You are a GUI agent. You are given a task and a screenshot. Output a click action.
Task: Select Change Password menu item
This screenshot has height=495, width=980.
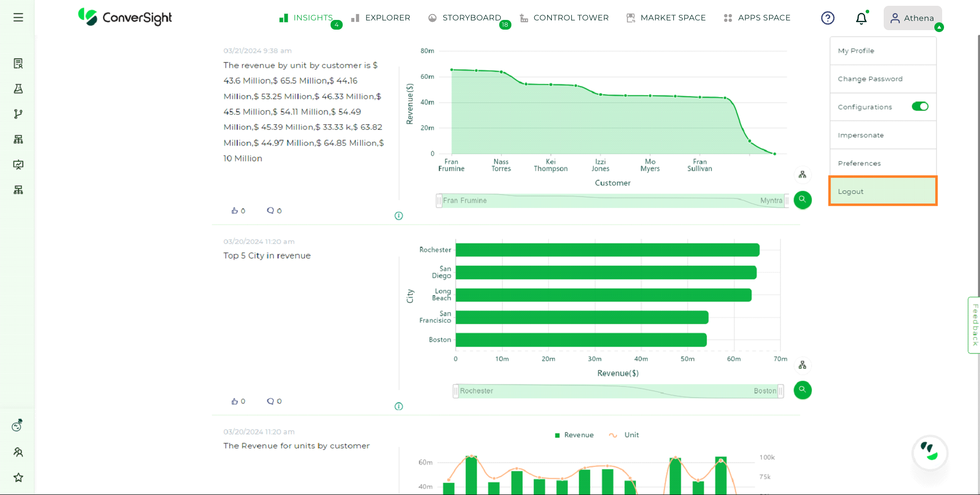(883, 79)
